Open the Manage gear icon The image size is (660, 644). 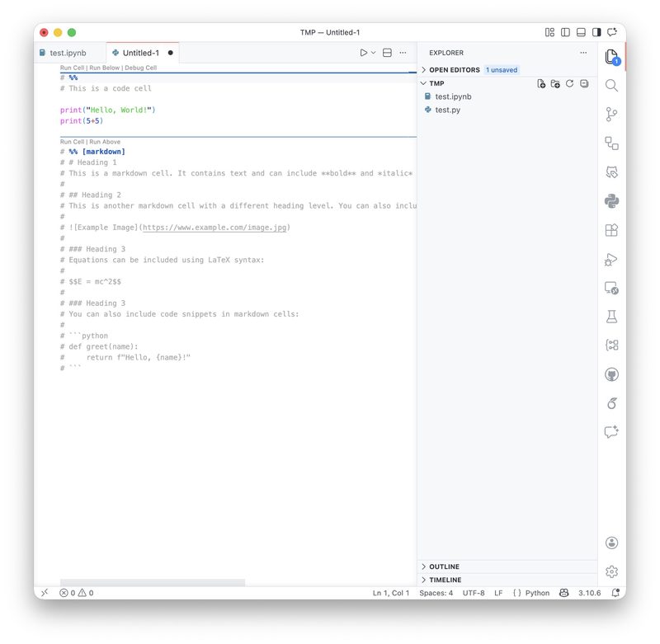pos(611,571)
